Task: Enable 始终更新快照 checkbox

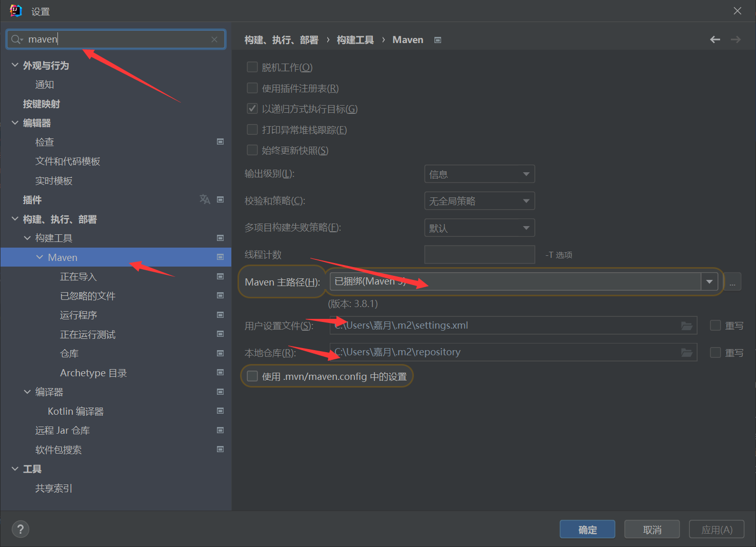Action: point(252,150)
